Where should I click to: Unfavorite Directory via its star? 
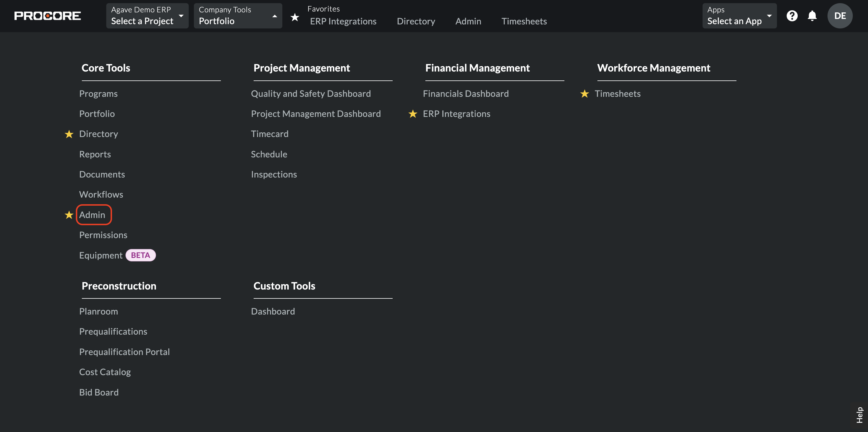pos(69,134)
